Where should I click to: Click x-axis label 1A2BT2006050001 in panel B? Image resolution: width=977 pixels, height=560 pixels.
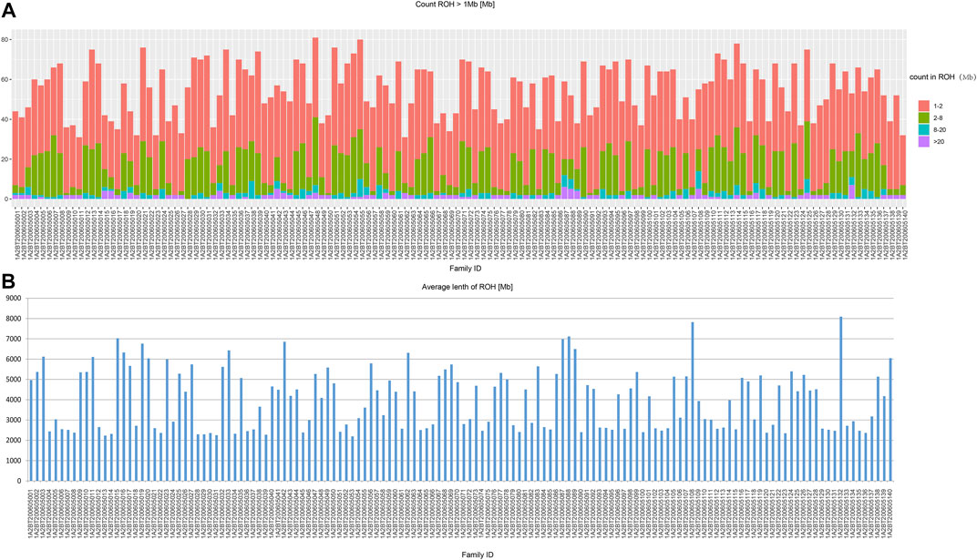[32, 513]
